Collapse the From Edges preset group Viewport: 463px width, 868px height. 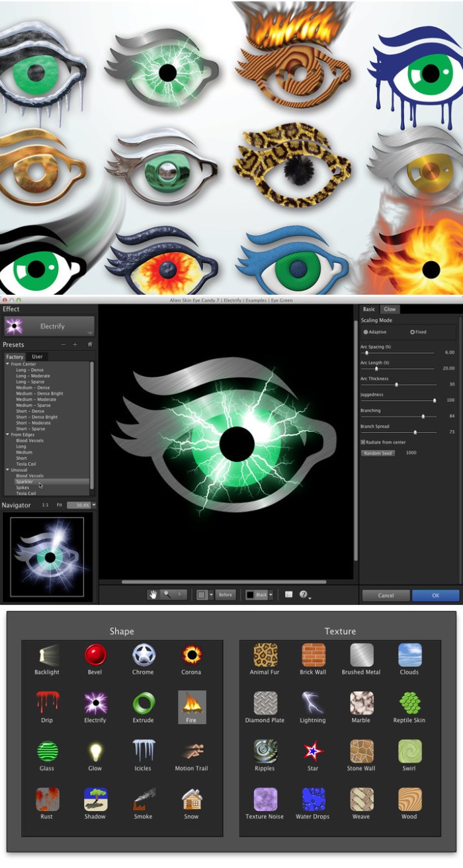[8, 434]
